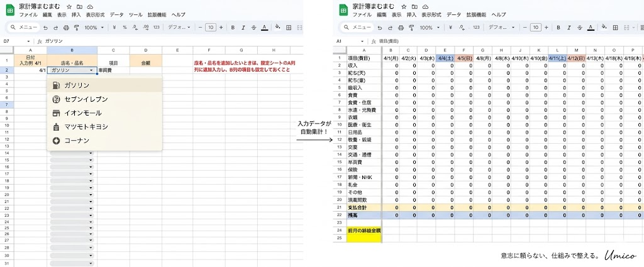Select column D header in input sheet
The width and height of the screenshot is (644, 267).
(x=146, y=50)
